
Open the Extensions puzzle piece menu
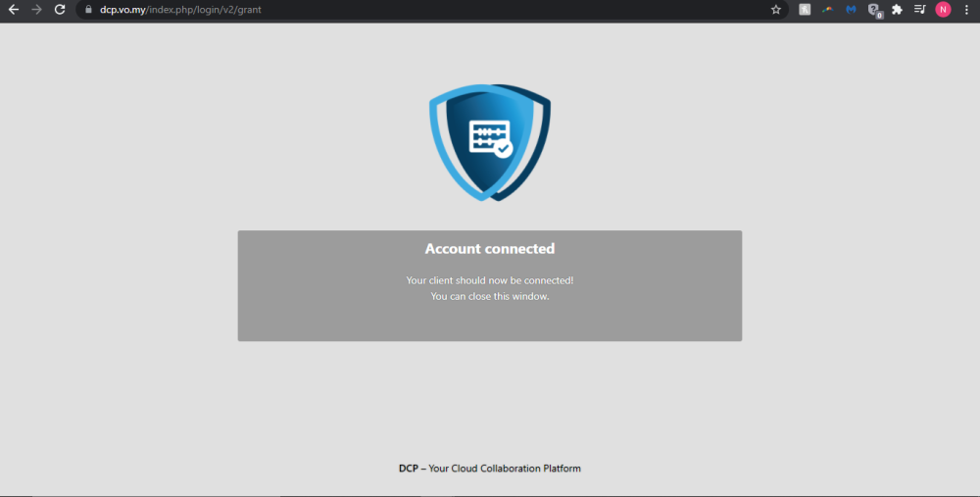pyautogui.click(x=897, y=10)
